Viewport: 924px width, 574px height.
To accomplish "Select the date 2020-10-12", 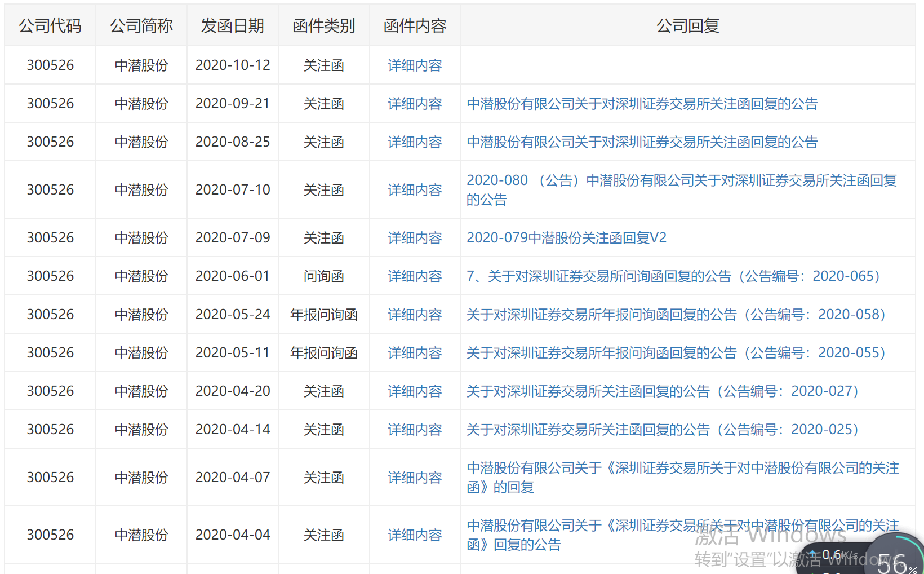I will [x=233, y=65].
